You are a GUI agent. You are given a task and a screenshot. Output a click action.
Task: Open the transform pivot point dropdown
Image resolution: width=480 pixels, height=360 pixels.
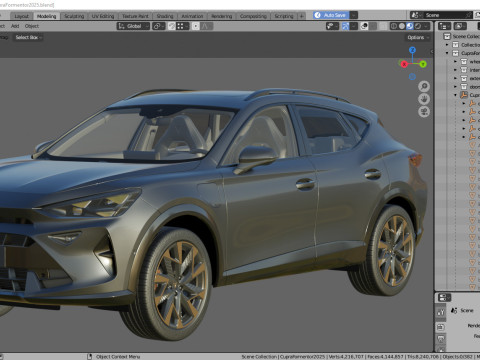coord(159,26)
